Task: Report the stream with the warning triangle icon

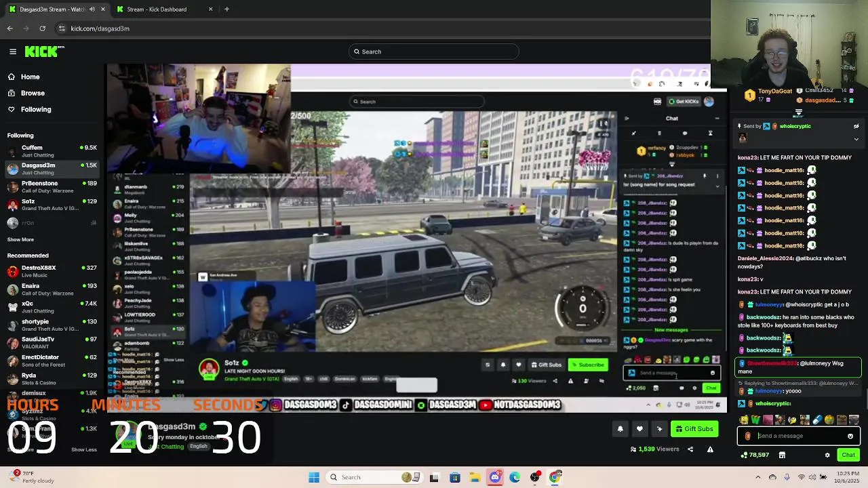Action: [710, 449]
